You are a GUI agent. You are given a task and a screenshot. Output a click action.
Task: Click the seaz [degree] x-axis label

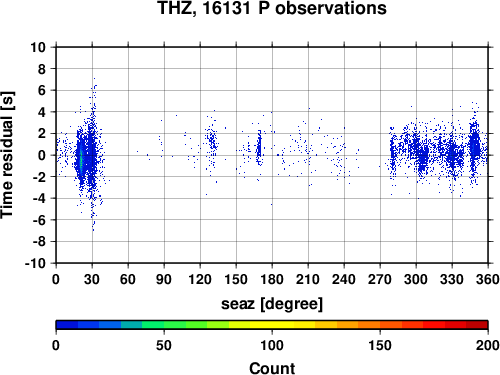pyautogui.click(x=272, y=304)
